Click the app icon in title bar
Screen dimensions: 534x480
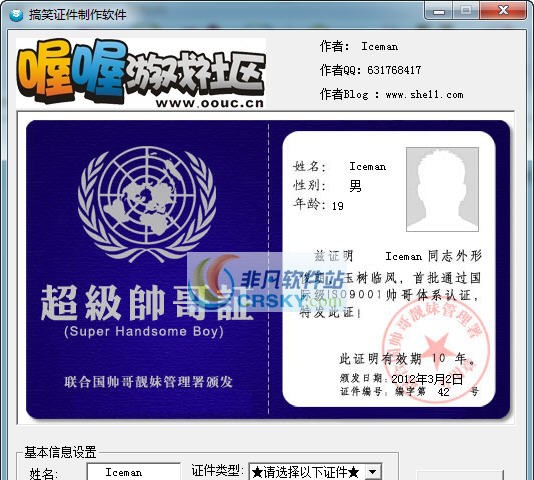tap(16, 15)
